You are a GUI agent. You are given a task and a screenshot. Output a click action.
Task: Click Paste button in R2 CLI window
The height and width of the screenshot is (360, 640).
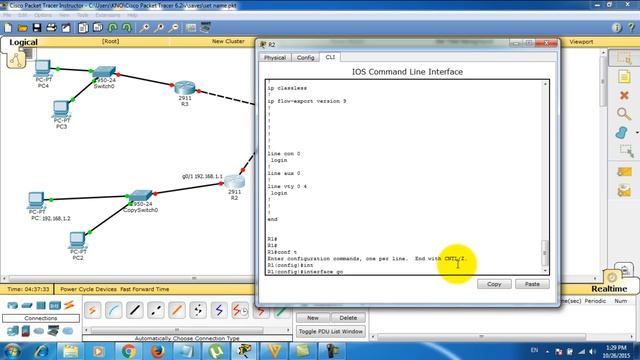click(x=532, y=284)
